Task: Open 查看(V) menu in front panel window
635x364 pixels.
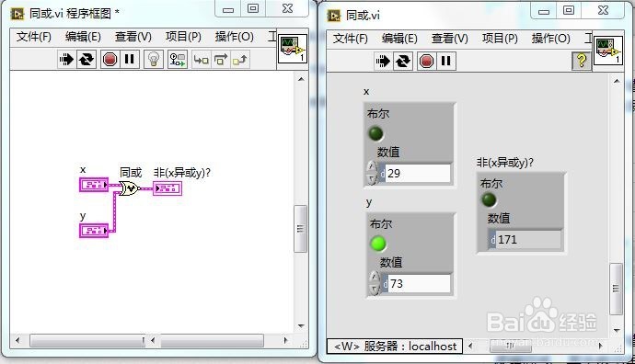Action: 450,39
